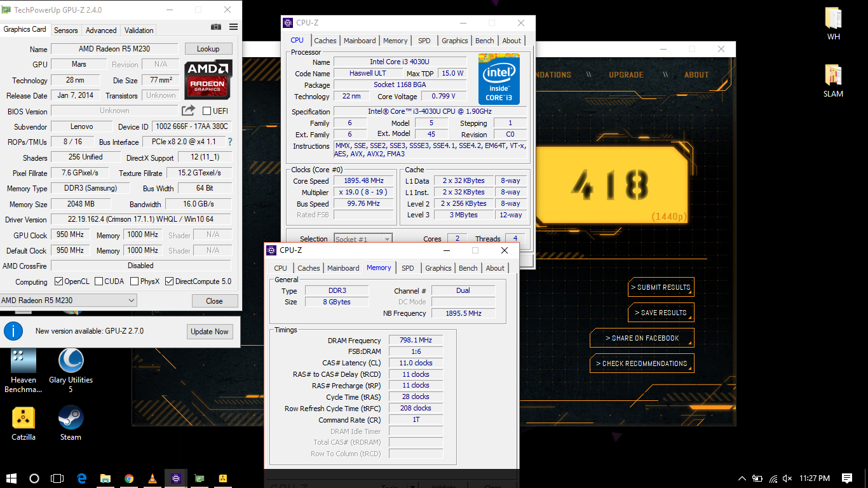Click the BIOS export share icon in GPU-Z
Viewport: 868px width, 488px height.
tap(189, 111)
